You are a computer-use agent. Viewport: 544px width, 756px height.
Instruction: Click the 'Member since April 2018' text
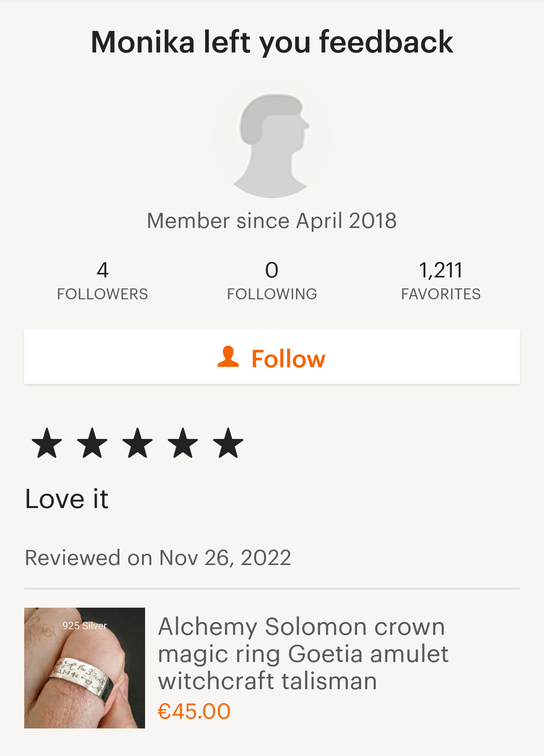272,221
